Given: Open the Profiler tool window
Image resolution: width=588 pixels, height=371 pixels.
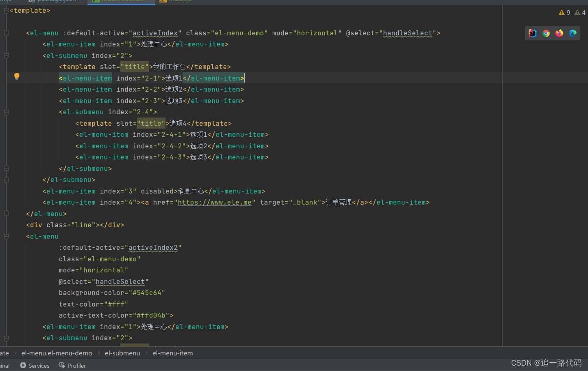Looking at the screenshot, I should 72,365.
